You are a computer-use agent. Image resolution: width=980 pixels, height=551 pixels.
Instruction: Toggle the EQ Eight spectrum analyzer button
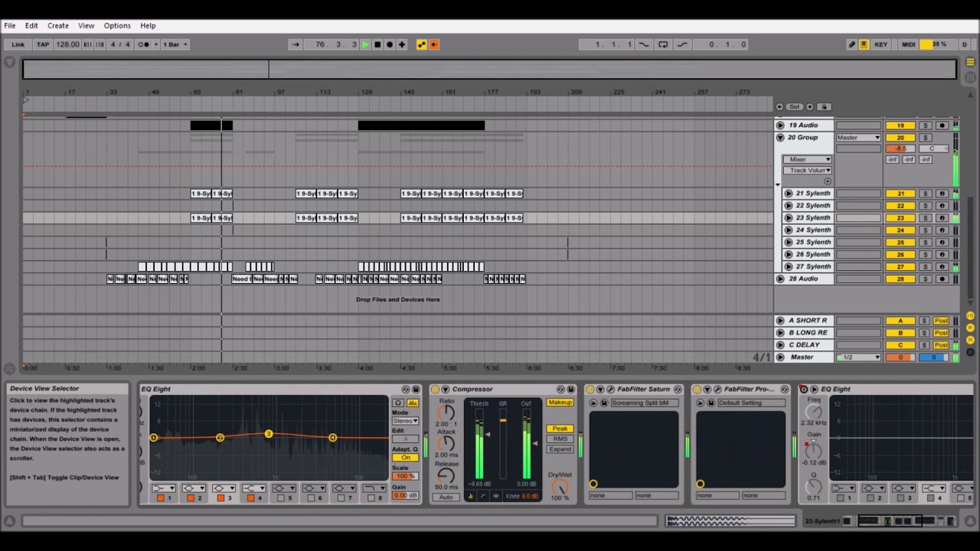click(x=413, y=403)
